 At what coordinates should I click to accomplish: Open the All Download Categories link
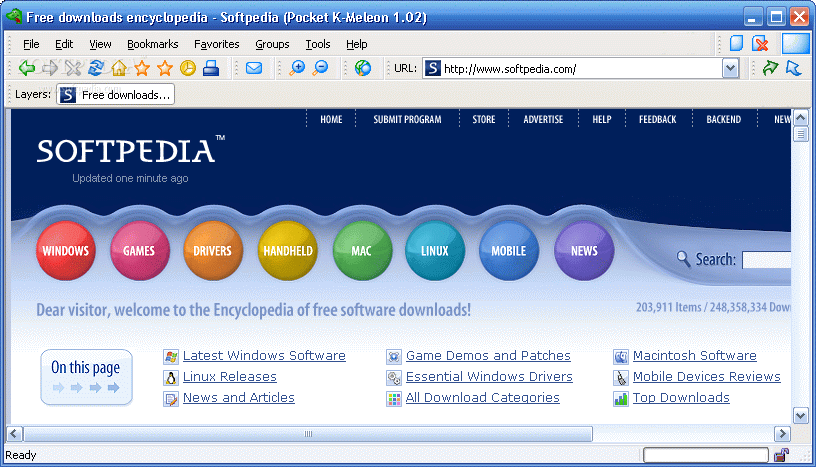pos(482,398)
